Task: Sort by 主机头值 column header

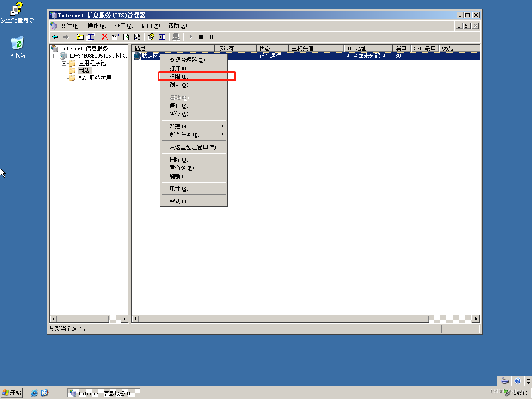Action: pyautogui.click(x=316, y=48)
